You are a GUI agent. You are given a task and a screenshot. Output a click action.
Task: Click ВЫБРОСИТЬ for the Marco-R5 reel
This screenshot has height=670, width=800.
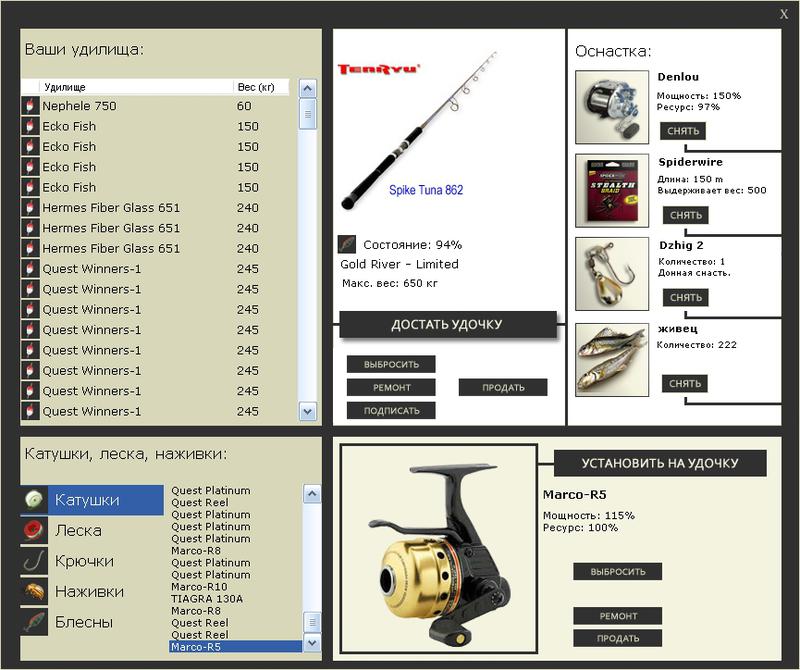(618, 572)
